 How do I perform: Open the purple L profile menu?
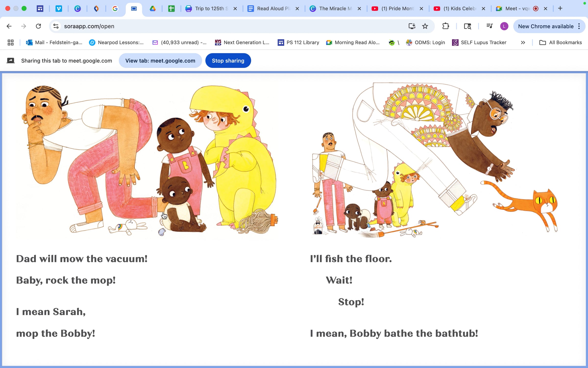click(x=504, y=26)
